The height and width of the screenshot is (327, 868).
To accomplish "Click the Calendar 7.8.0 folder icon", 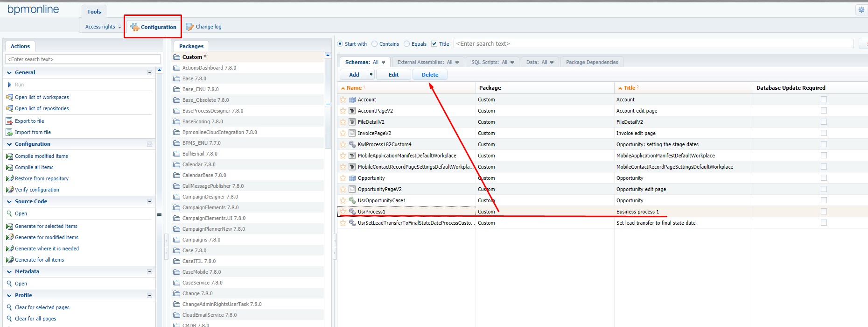I will 176,164.
